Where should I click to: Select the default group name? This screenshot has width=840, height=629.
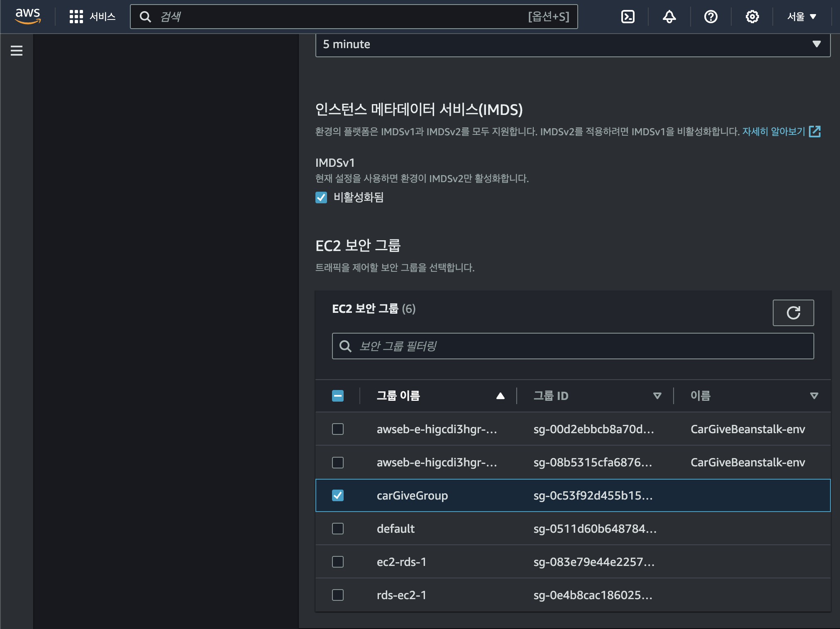396,529
